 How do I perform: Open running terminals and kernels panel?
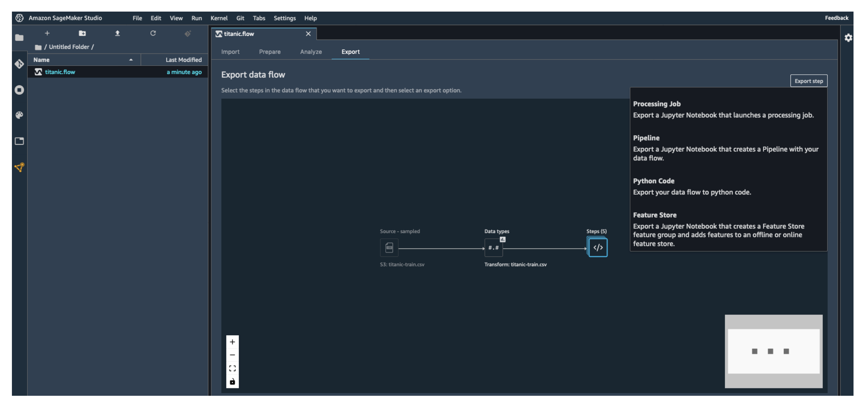[19, 90]
